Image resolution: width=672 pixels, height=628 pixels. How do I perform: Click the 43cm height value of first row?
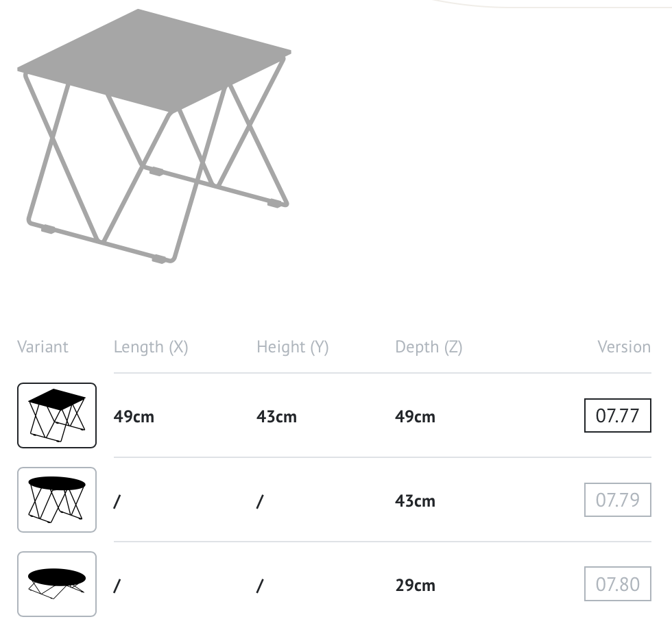[x=276, y=417]
